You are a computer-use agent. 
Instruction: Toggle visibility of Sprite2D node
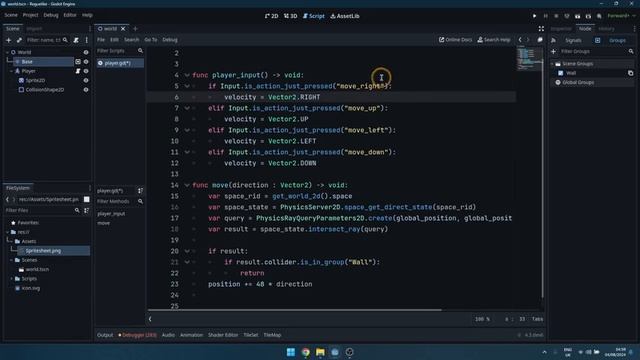pyautogui.click(x=86, y=80)
